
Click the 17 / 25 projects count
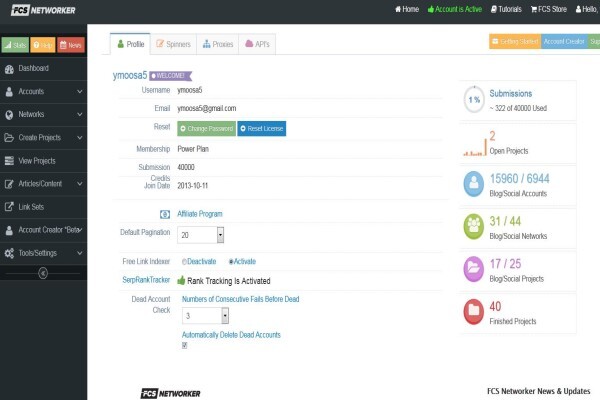pos(505,264)
